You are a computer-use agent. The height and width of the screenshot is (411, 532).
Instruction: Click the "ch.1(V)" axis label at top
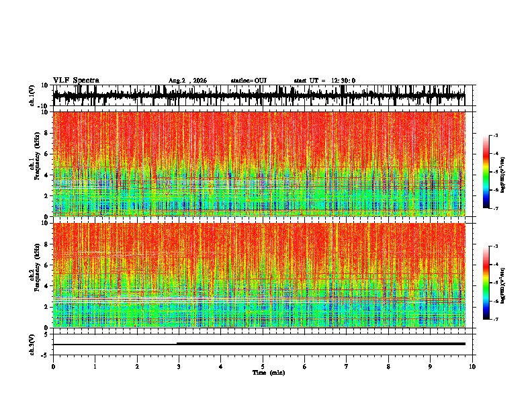[x=32, y=95]
